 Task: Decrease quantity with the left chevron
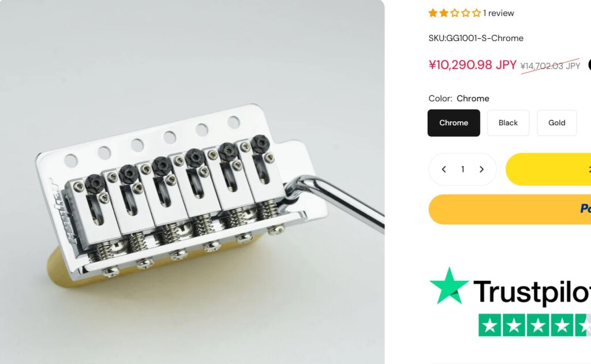click(444, 169)
